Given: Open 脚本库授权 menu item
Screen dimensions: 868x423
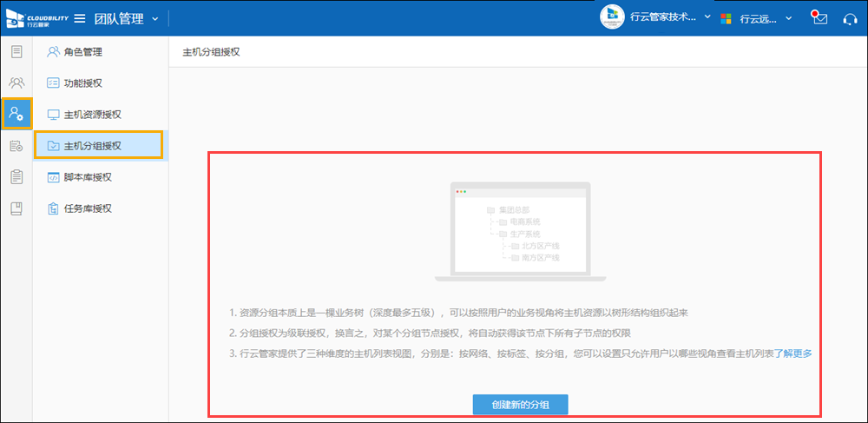Looking at the screenshot, I should click(x=88, y=177).
